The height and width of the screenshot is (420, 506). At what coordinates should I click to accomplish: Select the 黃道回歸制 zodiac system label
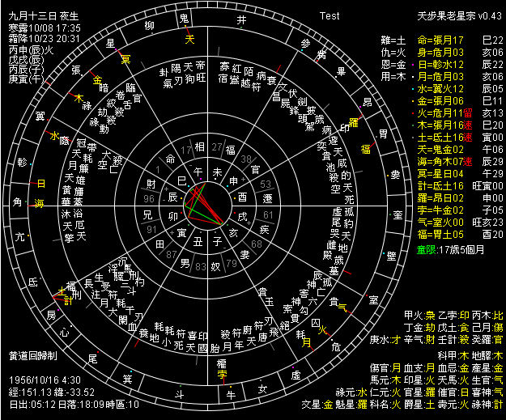(x=32, y=355)
